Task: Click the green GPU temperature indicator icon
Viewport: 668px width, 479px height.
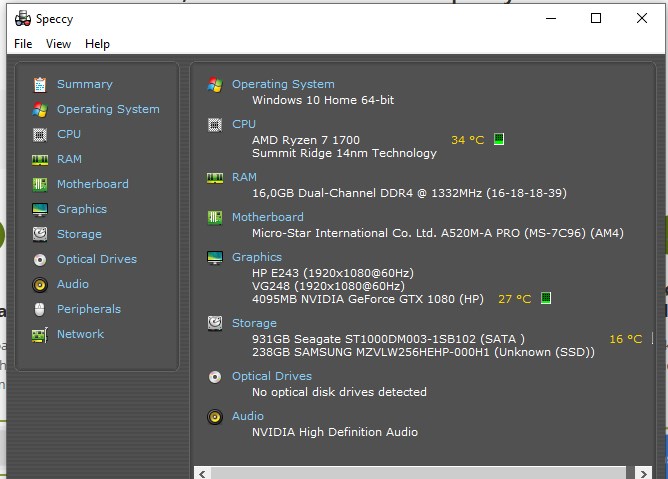Action: click(546, 298)
